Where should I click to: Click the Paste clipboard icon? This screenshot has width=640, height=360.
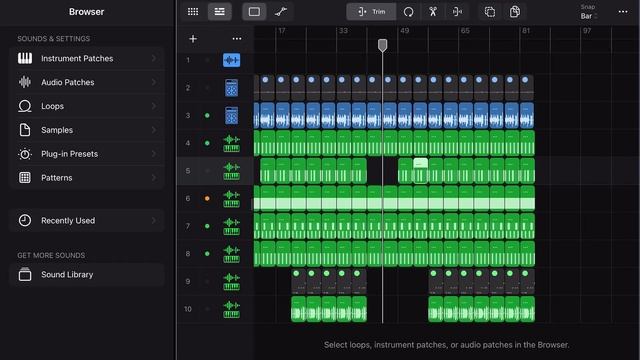515,12
